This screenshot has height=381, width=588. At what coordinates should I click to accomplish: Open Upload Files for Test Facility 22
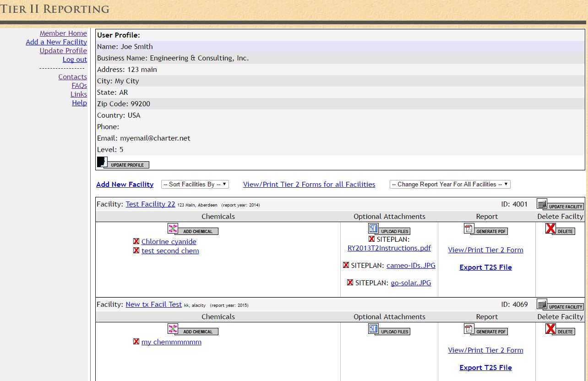(x=388, y=230)
